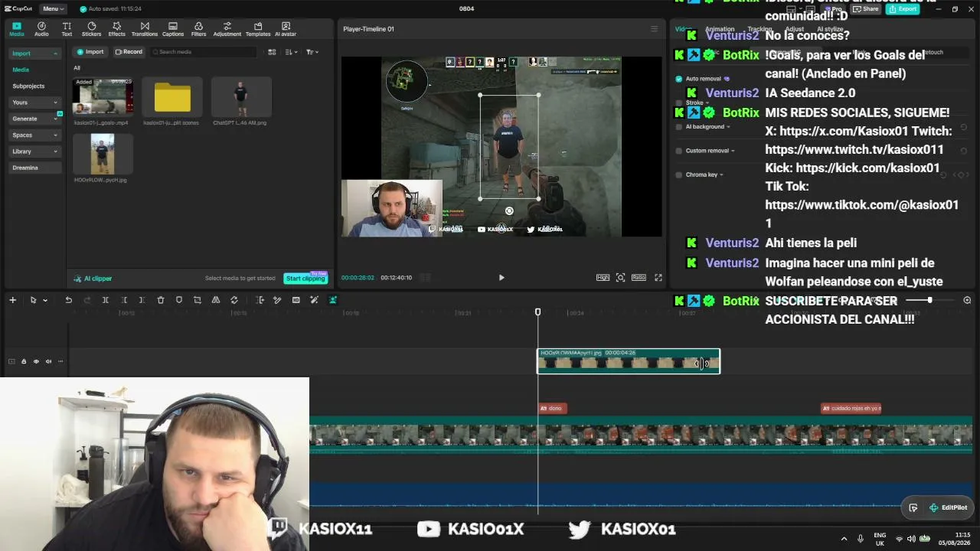Open the Stickers panel icon
This screenshot has height=551, width=980.
[91, 29]
